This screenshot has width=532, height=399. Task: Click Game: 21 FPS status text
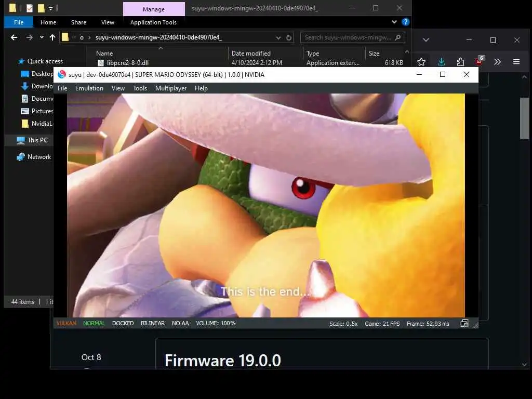click(x=382, y=324)
